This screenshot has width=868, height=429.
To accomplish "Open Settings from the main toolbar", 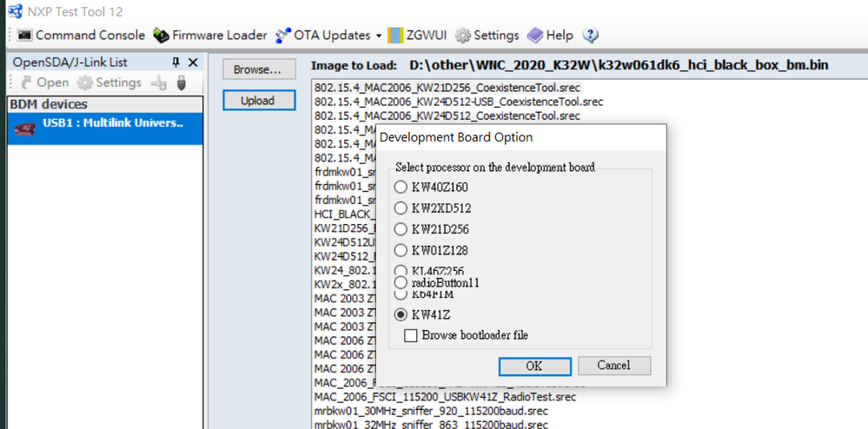I will (487, 36).
